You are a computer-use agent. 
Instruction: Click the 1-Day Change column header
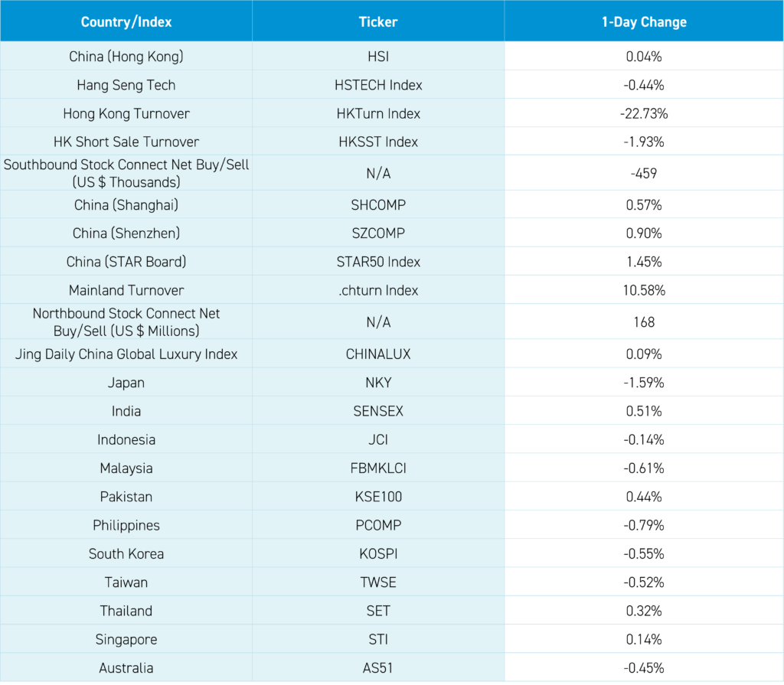644,21
